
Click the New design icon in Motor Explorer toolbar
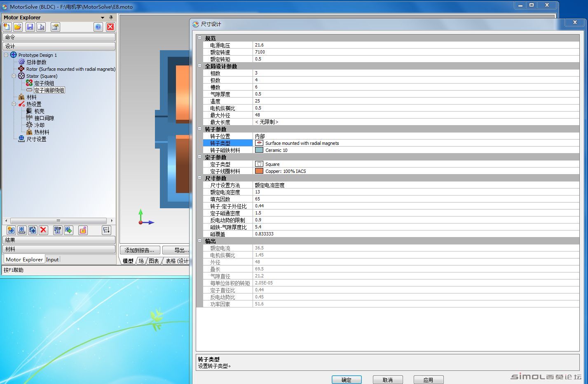(7, 27)
